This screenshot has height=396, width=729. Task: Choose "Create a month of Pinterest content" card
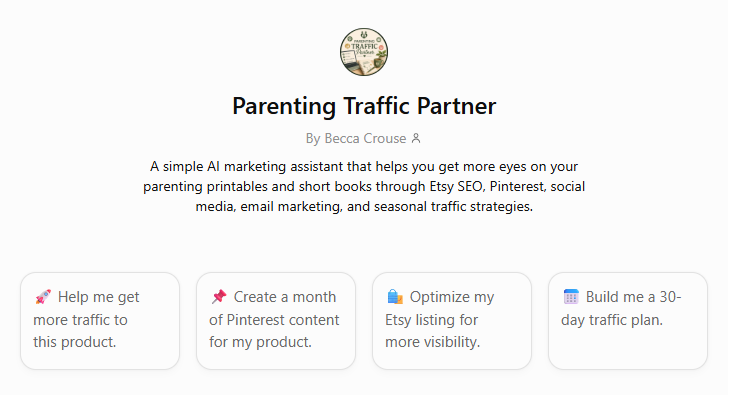[x=276, y=321]
